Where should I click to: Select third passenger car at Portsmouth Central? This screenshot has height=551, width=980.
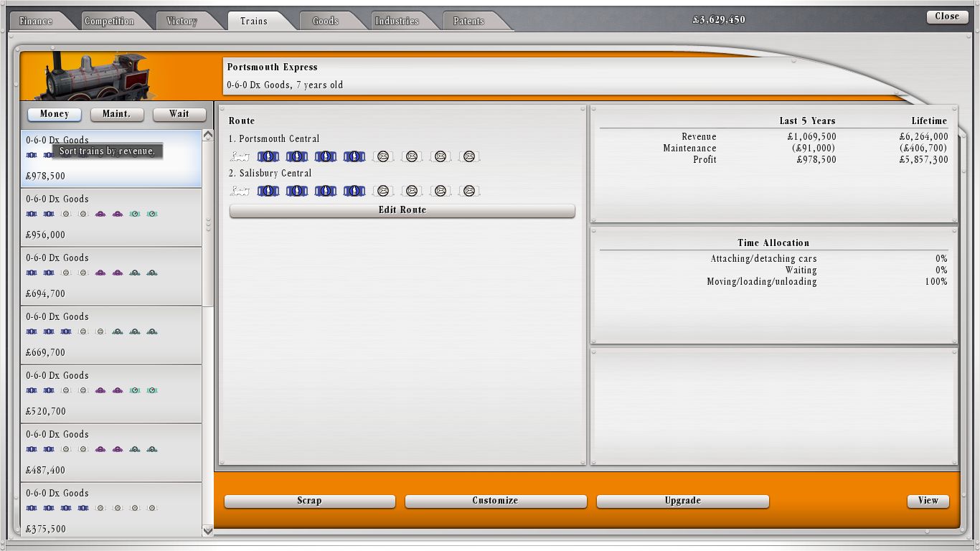pos(326,156)
